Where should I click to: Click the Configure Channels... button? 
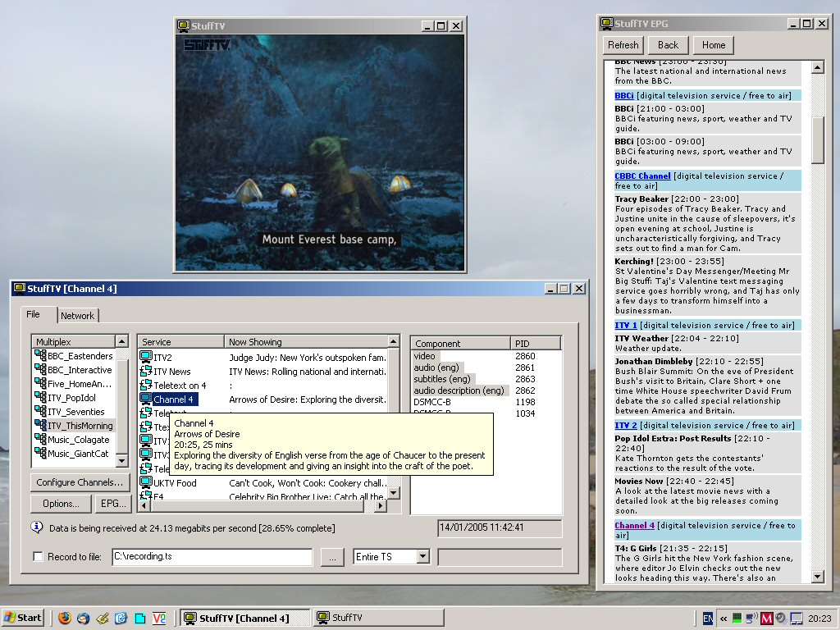[x=80, y=482]
